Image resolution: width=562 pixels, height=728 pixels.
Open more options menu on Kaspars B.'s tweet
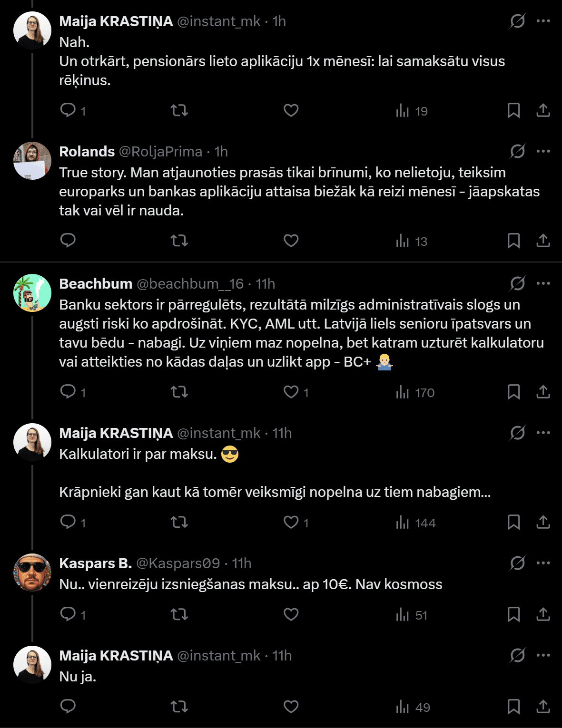(543, 563)
